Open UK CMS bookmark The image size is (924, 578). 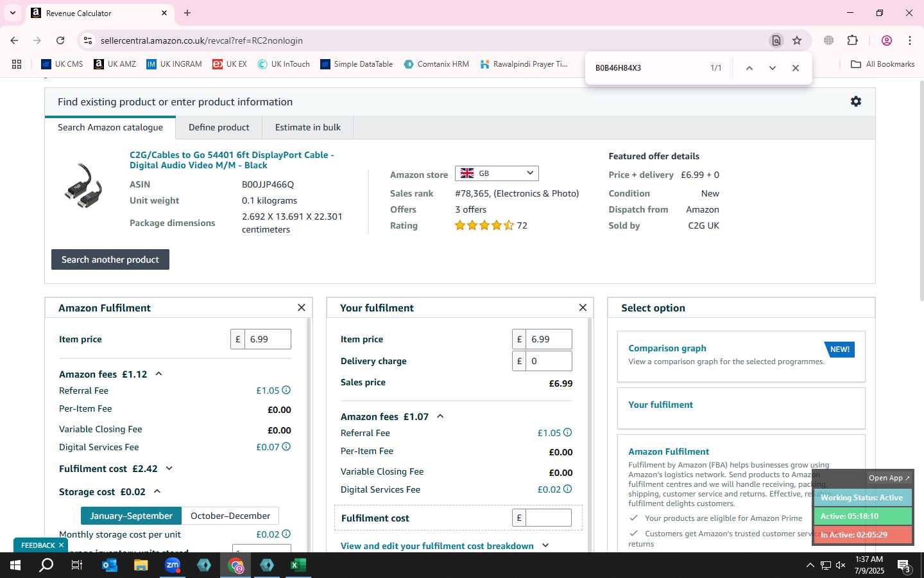pyautogui.click(x=62, y=64)
